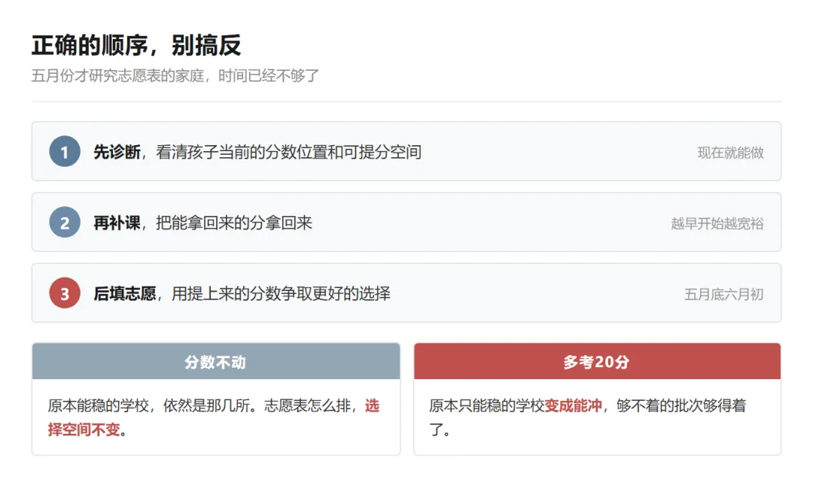Click the red highlighted text 变成能冲

click(574, 405)
